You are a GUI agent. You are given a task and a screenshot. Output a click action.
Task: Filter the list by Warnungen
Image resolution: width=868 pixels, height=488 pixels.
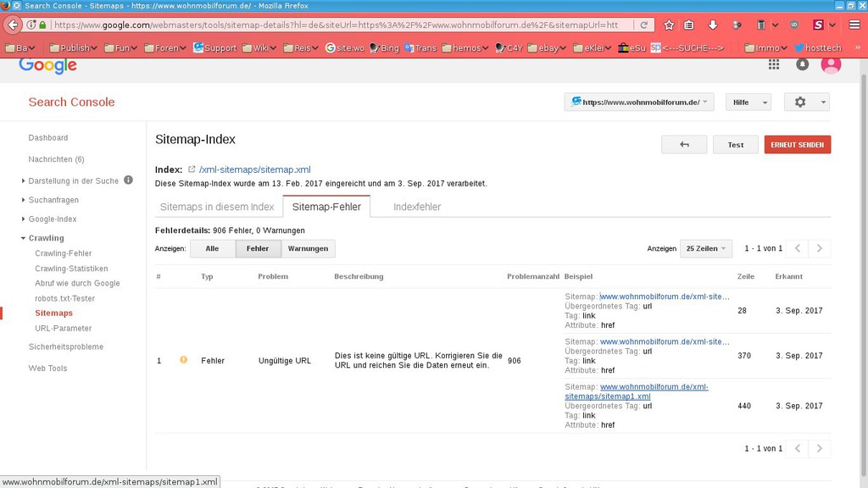click(308, 248)
